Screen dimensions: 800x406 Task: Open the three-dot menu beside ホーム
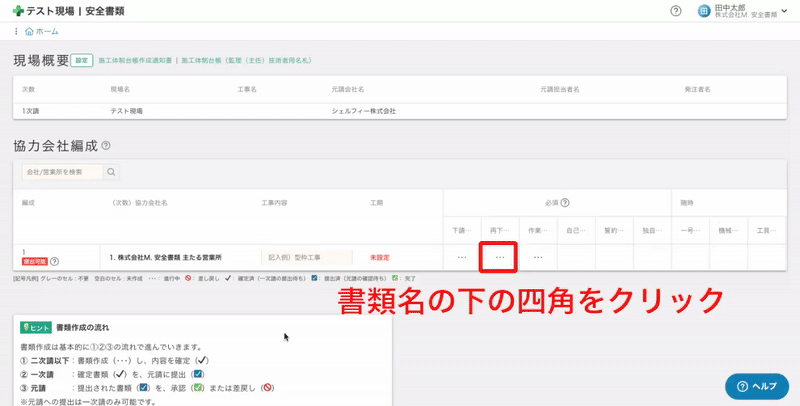(x=16, y=32)
